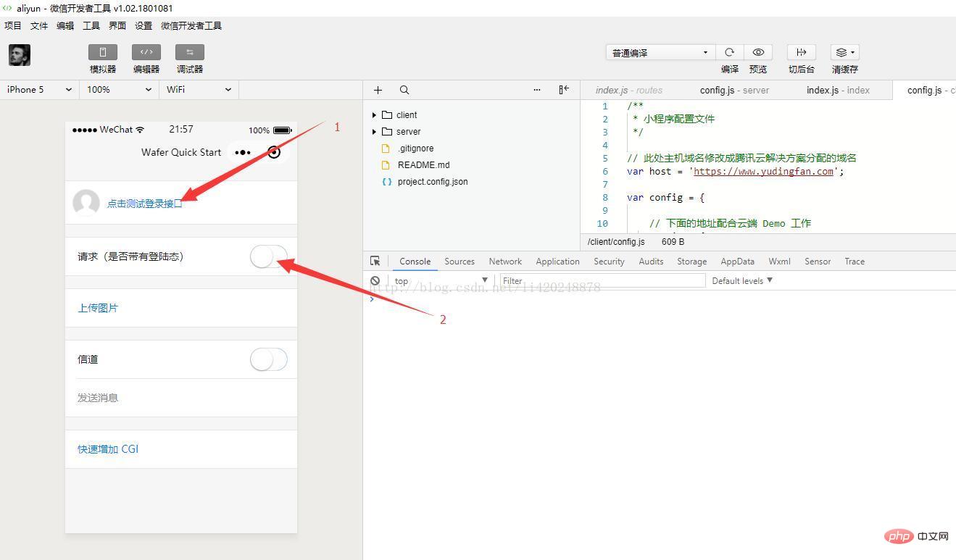Open project.config.json in the file tree
Screen dimensions: 956x560
(433, 182)
